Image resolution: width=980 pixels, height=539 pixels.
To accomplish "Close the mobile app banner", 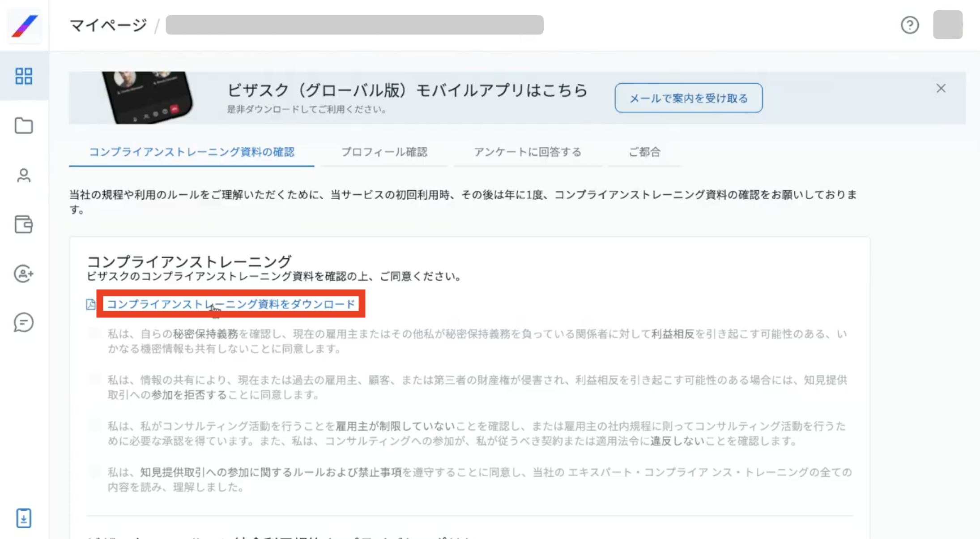I will [941, 88].
